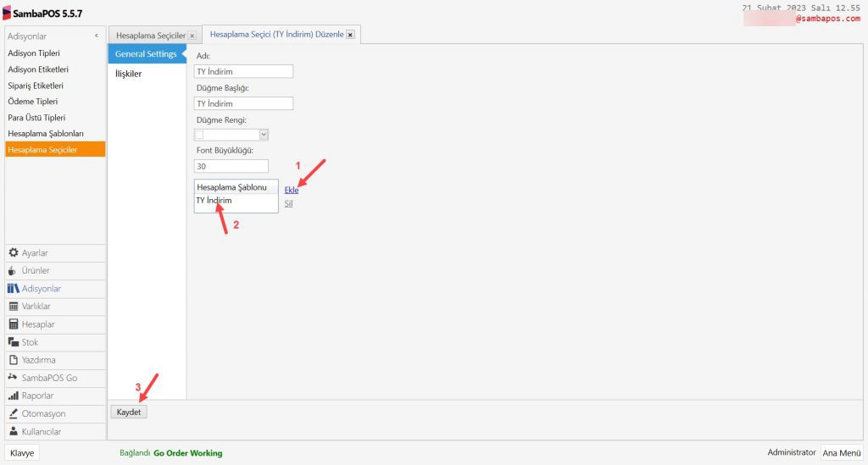Open Ürünler via the cup icon
This screenshot has height=465, width=868.
click(x=14, y=270)
